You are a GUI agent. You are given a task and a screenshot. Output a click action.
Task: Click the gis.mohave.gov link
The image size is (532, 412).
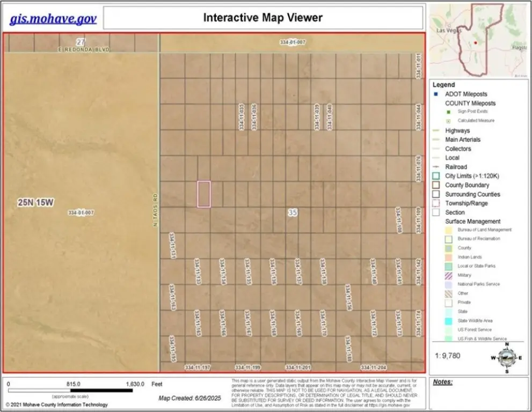click(x=53, y=19)
